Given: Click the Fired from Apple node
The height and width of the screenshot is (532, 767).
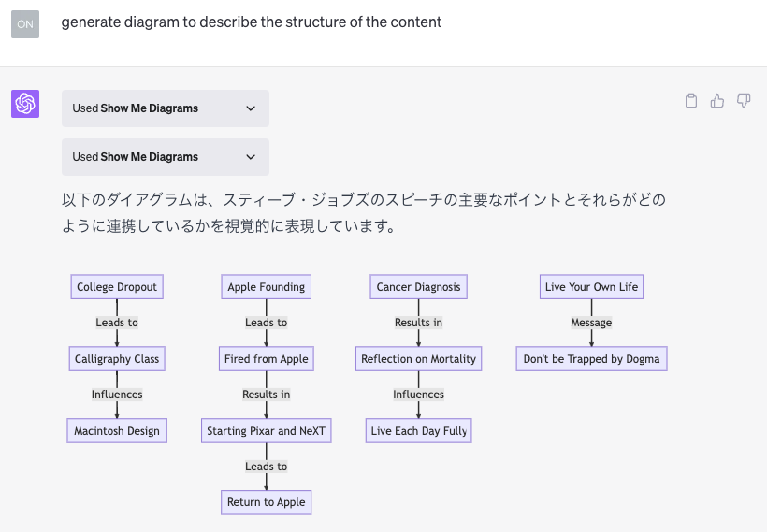Looking at the screenshot, I should [267, 359].
